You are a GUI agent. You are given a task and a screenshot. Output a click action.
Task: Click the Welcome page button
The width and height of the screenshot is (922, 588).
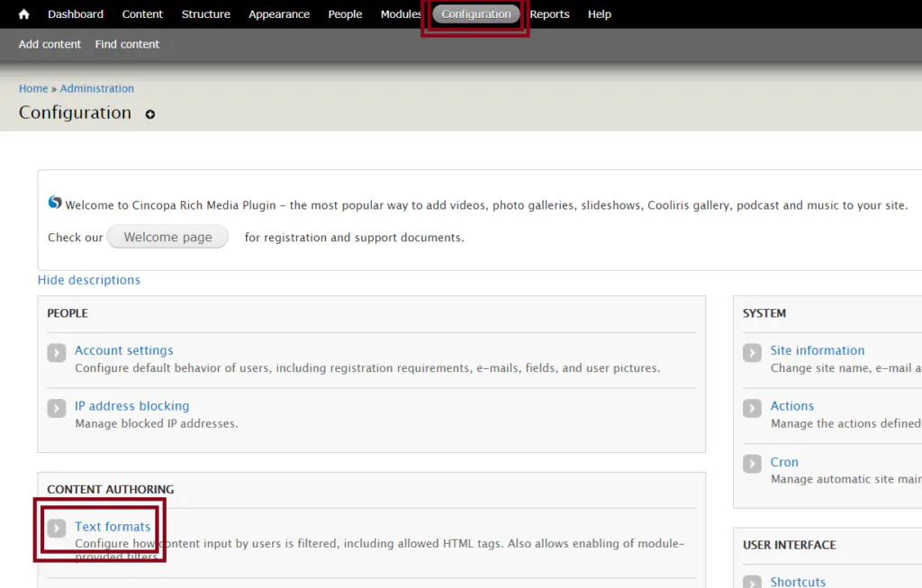click(167, 237)
